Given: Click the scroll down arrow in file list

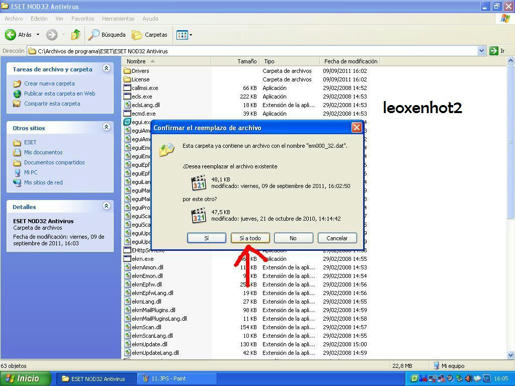Looking at the screenshot, I should click(x=511, y=355).
